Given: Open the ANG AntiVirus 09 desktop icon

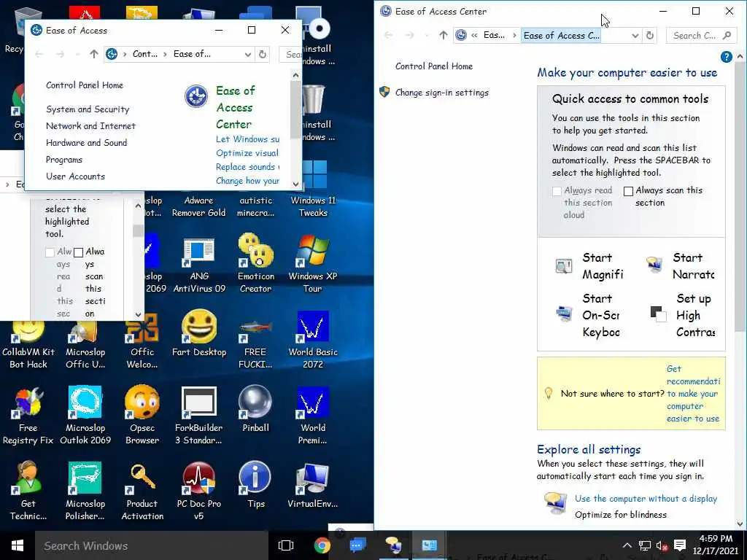Looking at the screenshot, I should (x=199, y=265).
